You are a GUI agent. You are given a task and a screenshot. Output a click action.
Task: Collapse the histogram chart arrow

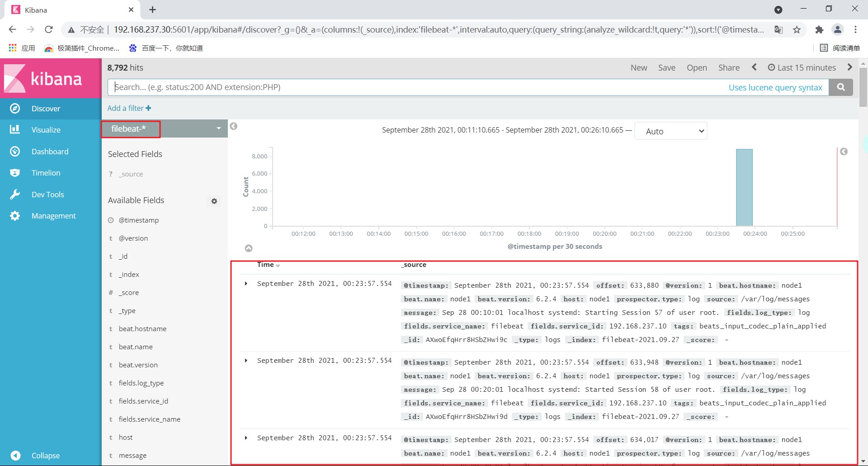249,248
